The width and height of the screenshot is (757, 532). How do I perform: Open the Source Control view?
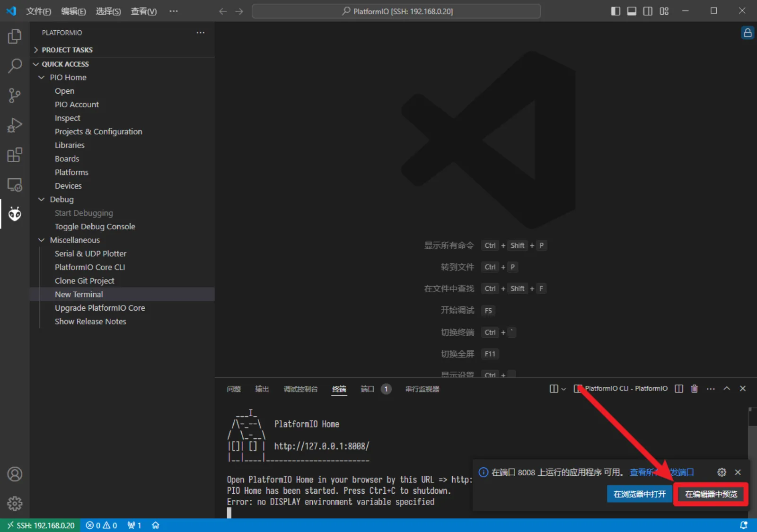[x=15, y=95]
